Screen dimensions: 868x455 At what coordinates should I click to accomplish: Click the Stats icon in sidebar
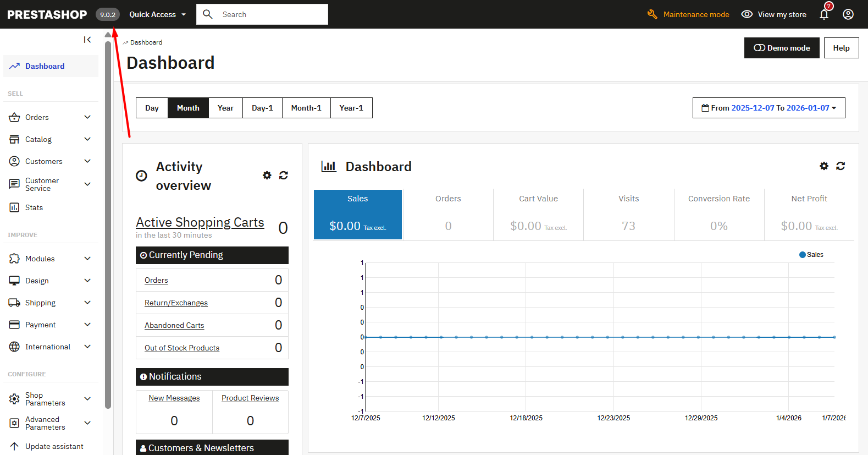pos(14,207)
